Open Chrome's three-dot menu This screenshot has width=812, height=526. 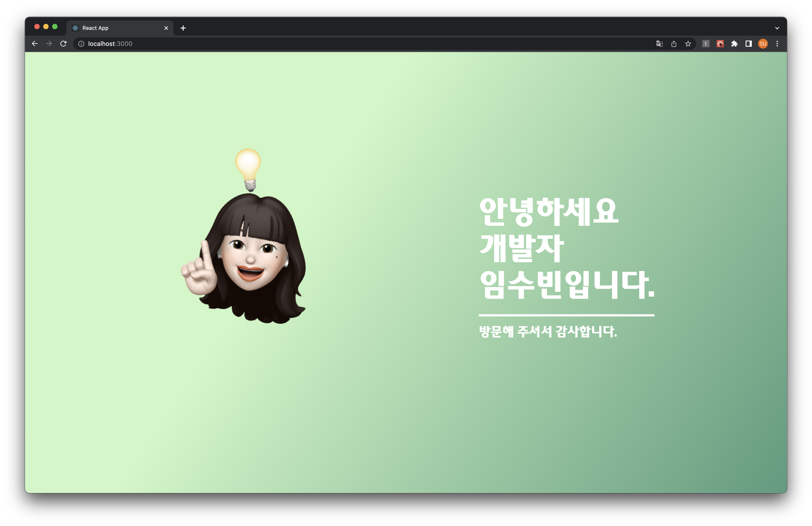pos(777,44)
